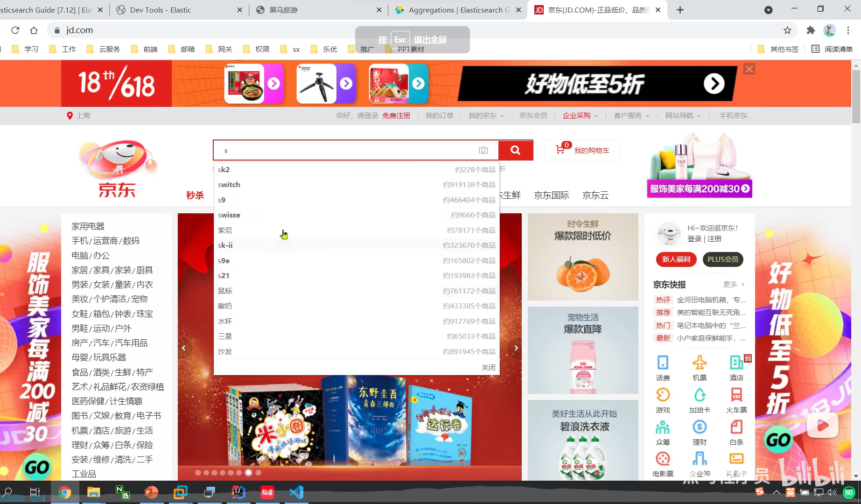The width and height of the screenshot is (861, 504).
Task: Show next carousel slide arrow
Action: click(516, 348)
